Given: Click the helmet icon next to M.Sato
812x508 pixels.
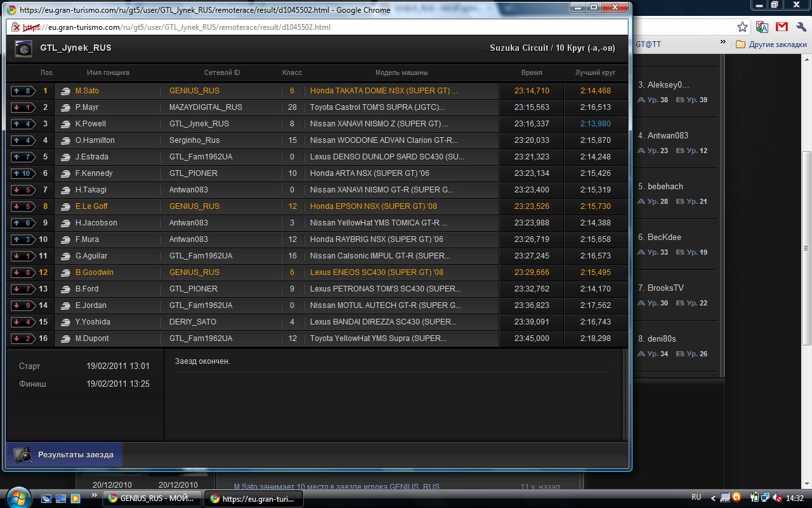Looking at the screenshot, I should coord(65,91).
